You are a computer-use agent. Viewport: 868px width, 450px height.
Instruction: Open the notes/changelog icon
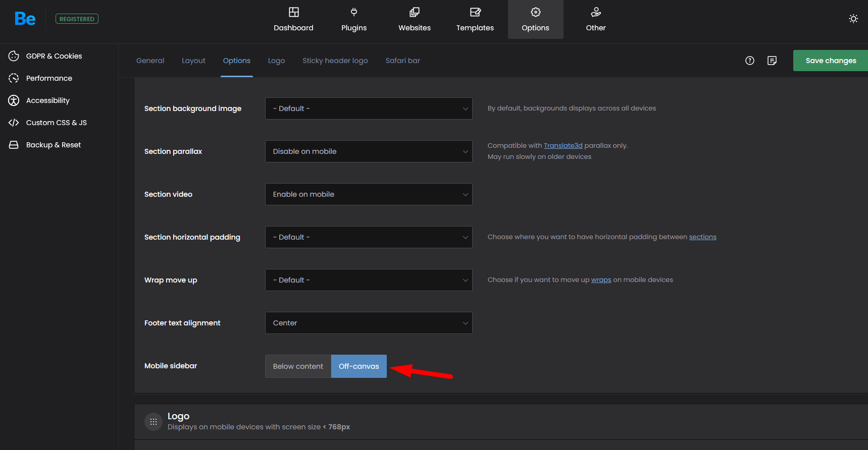(x=772, y=61)
